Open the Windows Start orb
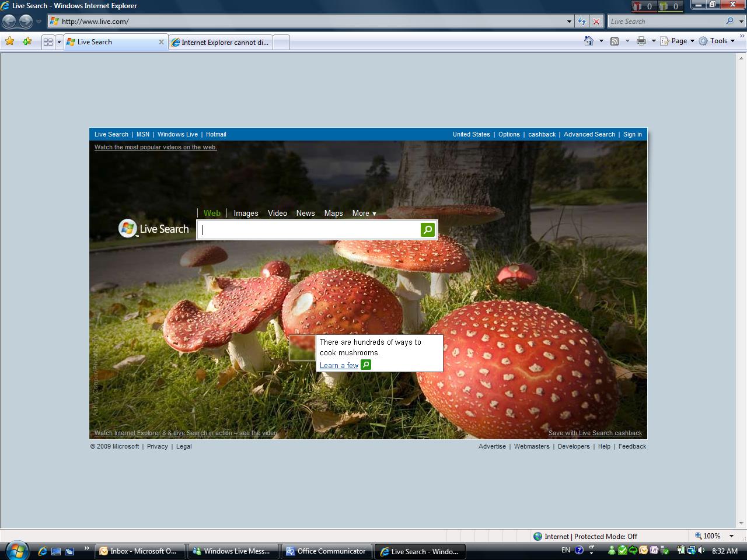 point(16,550)
